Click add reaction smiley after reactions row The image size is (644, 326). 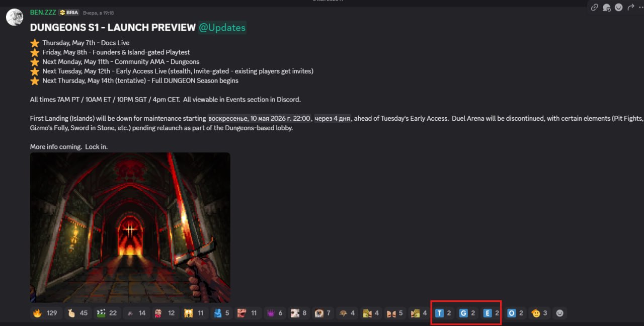(559, 313)
